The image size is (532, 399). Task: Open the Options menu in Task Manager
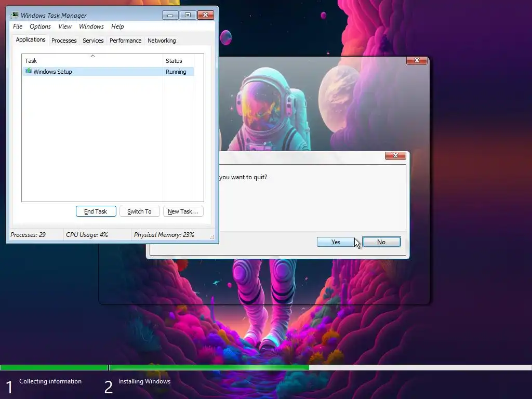tap(40, 26)
